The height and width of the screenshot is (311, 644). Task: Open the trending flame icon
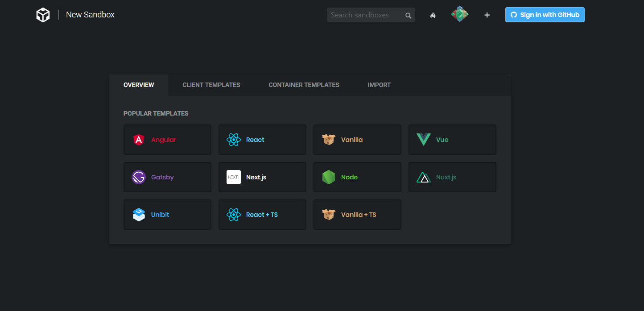click(433, 15)
